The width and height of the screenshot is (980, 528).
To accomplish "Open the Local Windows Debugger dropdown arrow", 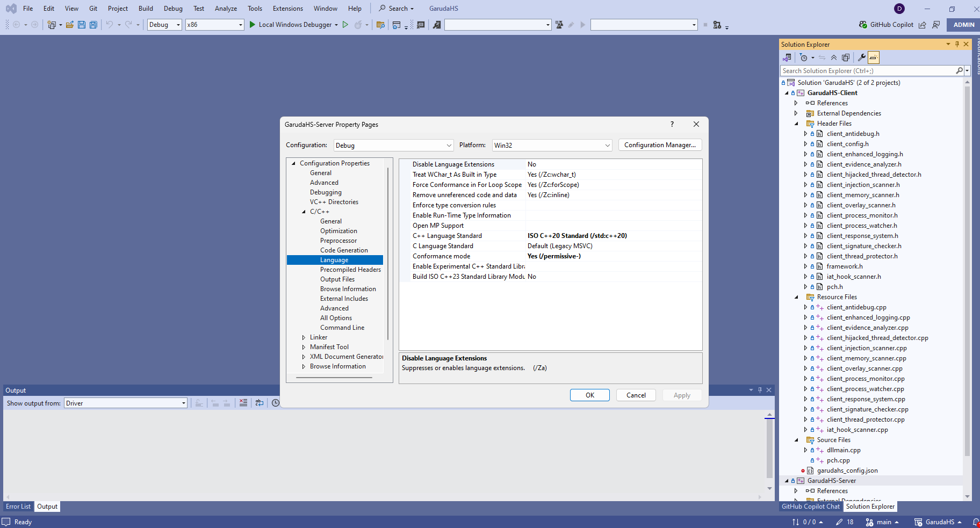I will click(336, 25).
